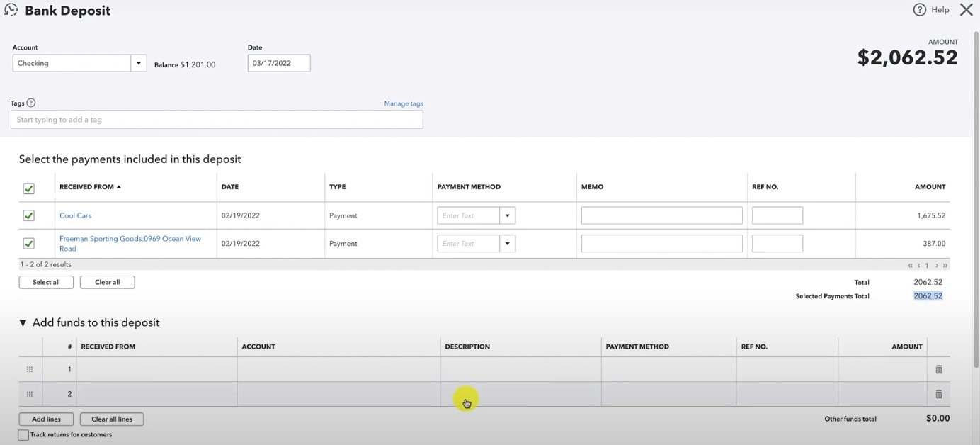The width and height of the screenshot is (980, 445).
Task: Uncheck the Cool Cars payment checkbox
Action: click(28, 215)
